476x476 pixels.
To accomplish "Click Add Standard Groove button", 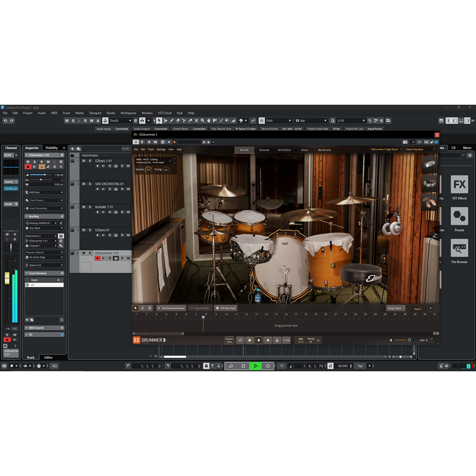I will (x=171, y=308).
